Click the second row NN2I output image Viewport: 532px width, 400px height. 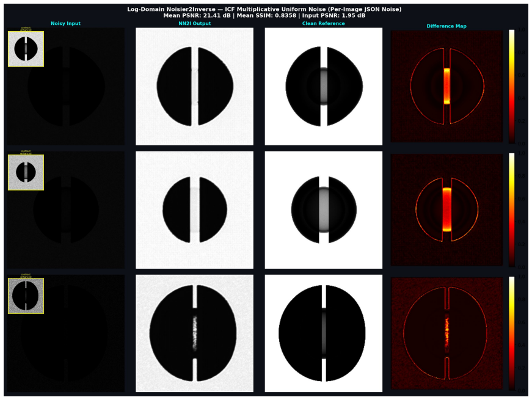tap(194, 210)
